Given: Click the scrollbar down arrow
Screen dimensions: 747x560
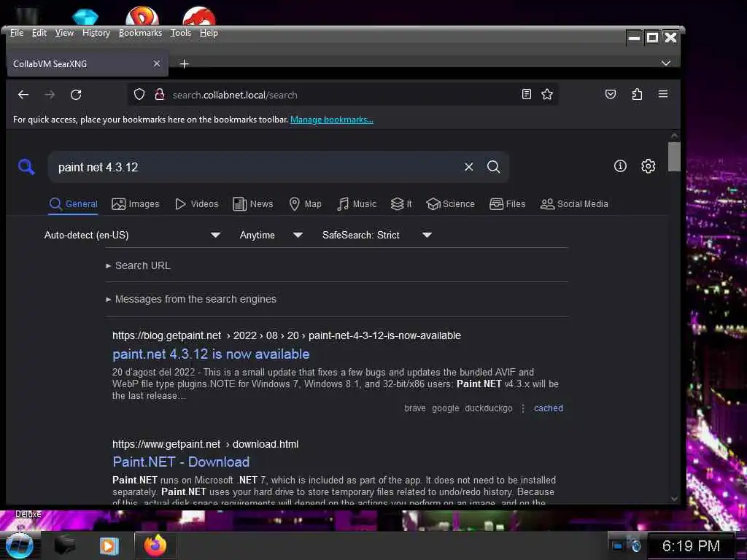Looking at the screenshot, I should click(x=673, y=498).
